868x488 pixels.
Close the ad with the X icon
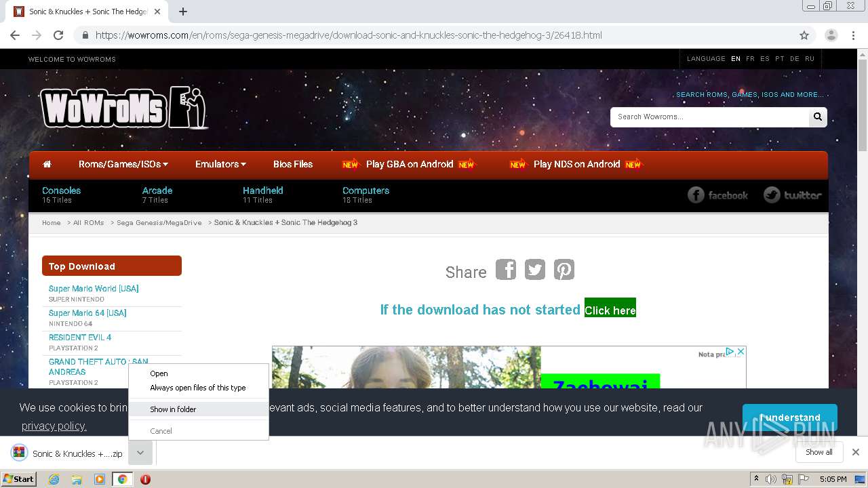click(741, 351)
